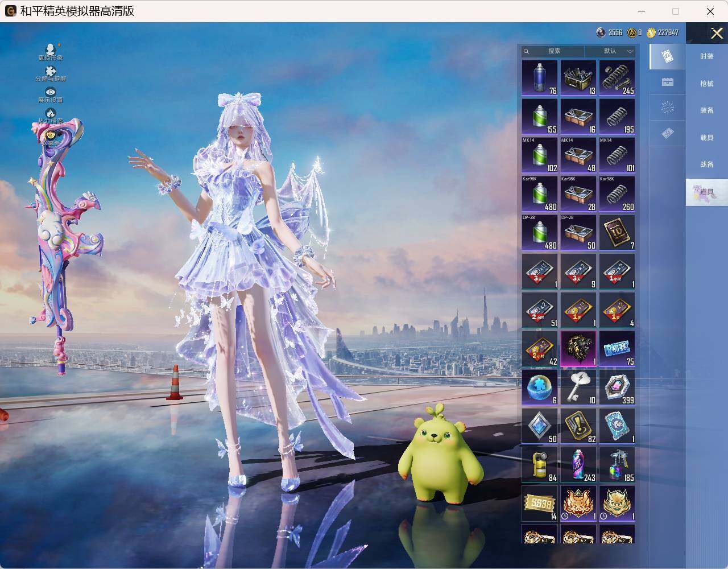Select the x1.5 3天 card (count 1)
Screen dimensions: 728x569
click(540, 271)
